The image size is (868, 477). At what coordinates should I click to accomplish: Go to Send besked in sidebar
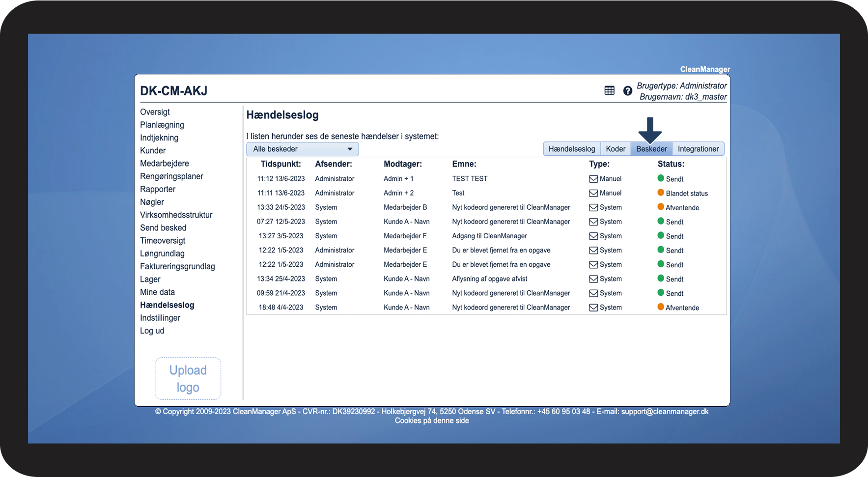(x=163, y=228)
